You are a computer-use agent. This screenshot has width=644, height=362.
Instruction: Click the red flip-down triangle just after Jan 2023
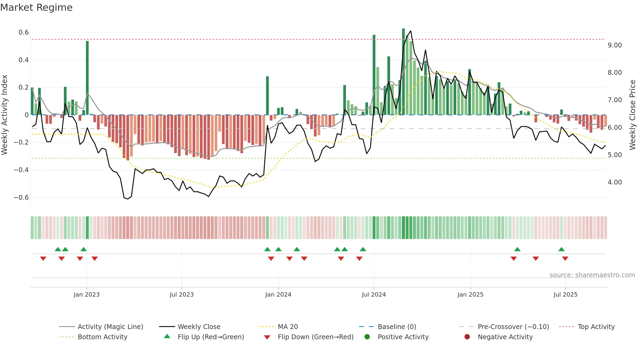(95, 258)
